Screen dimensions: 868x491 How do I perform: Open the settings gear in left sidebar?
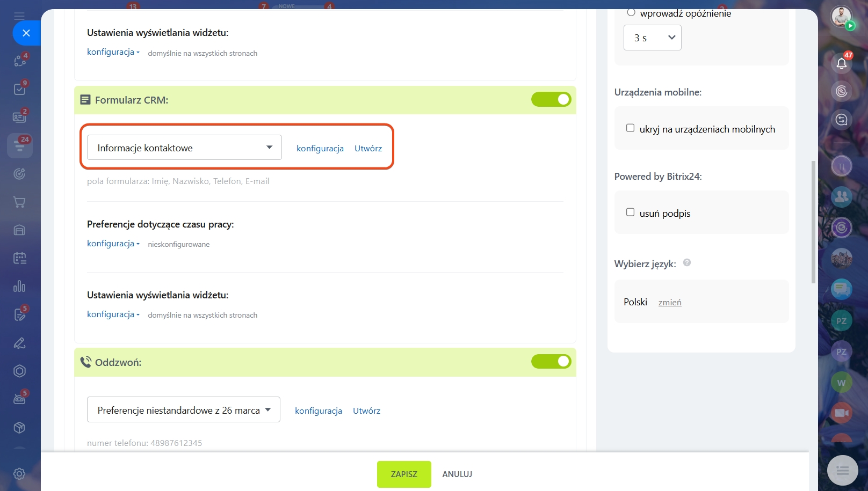pyautogui.click(x=20, y=474)
